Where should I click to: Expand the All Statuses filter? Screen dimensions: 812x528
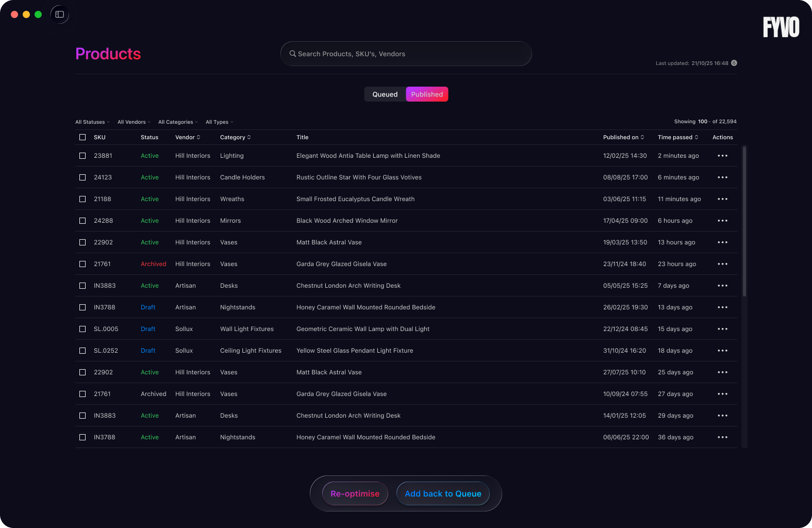pyautogui.click(x=92, y=122)
